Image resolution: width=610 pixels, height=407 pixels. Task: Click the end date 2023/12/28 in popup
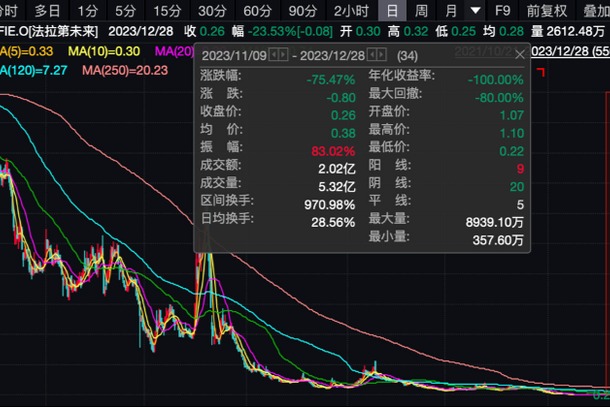click(x=333, y=56)
